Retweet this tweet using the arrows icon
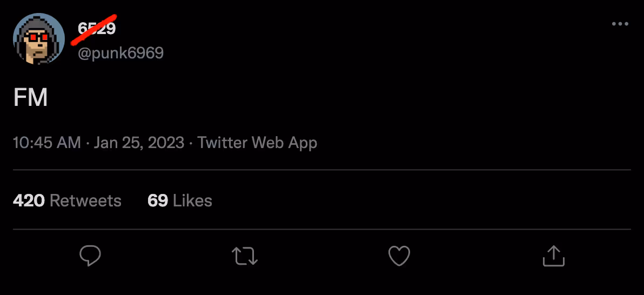The image size is (644, 295). tap(245, 256)
